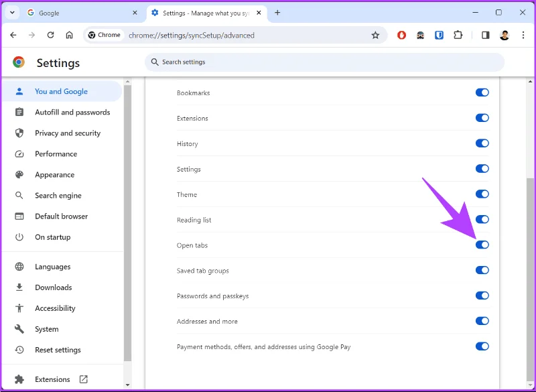Open the Extensions puzzle menu
This screenshot has height=392, width=536.
(458, 35)
